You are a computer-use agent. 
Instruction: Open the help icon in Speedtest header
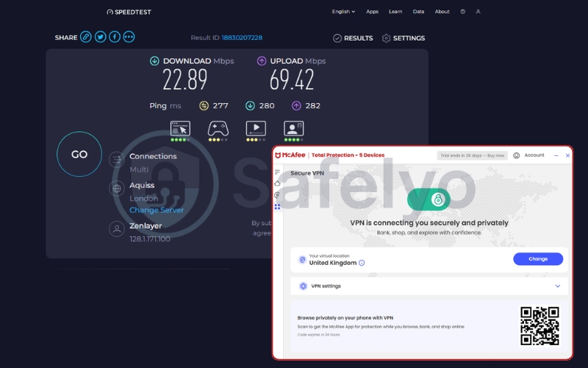click(463, 12)
